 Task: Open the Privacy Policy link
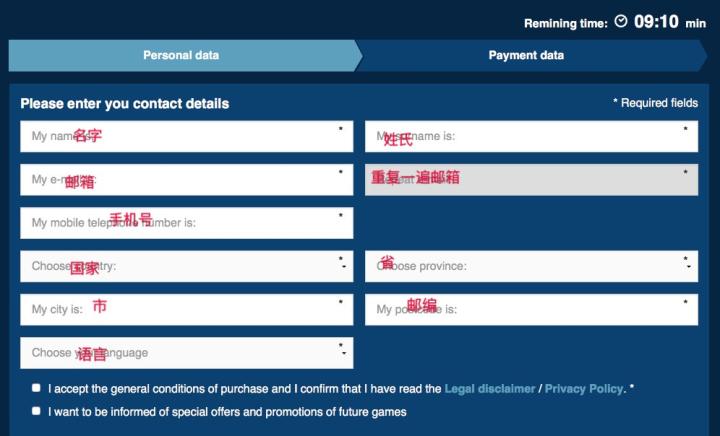coord(584,389)
